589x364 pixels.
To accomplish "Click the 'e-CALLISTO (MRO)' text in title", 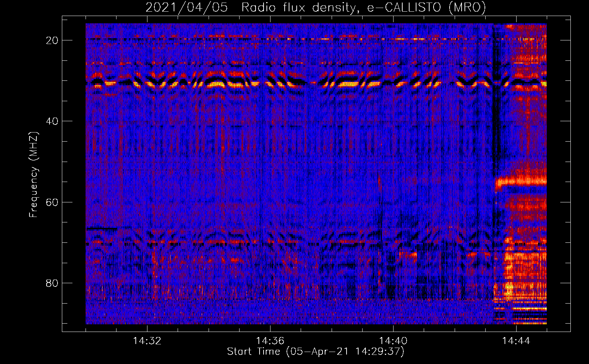I will pyautogui.click(x=427, y=7).
